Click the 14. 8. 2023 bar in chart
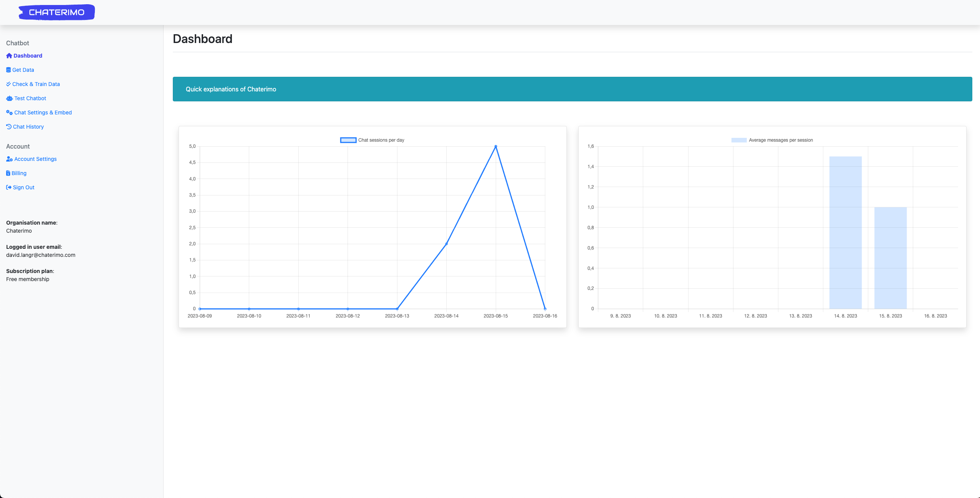980x498 pixels. point(845,232)
